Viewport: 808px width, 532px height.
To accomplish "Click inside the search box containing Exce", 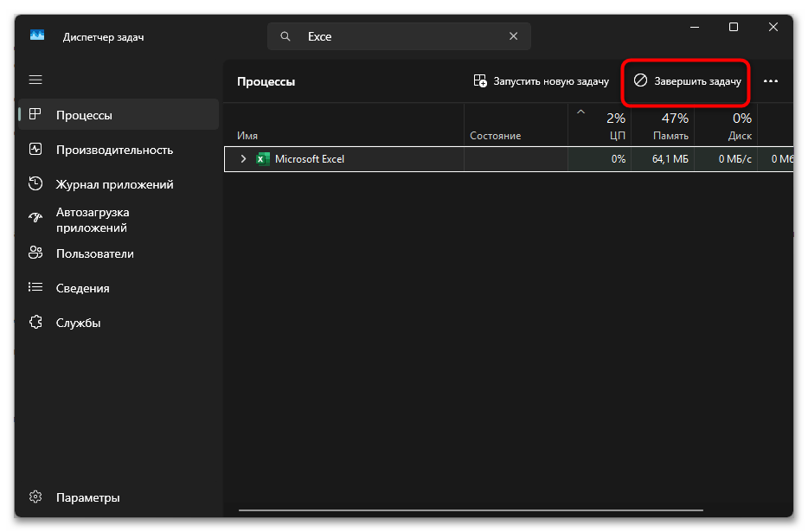I will tap(398, 36).
